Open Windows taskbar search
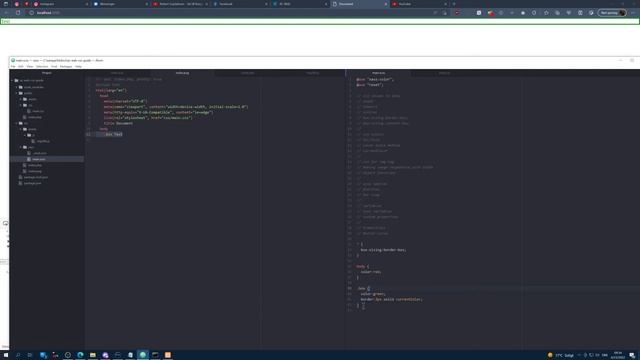This screenshot has height=360, width=640. [18, 355]
